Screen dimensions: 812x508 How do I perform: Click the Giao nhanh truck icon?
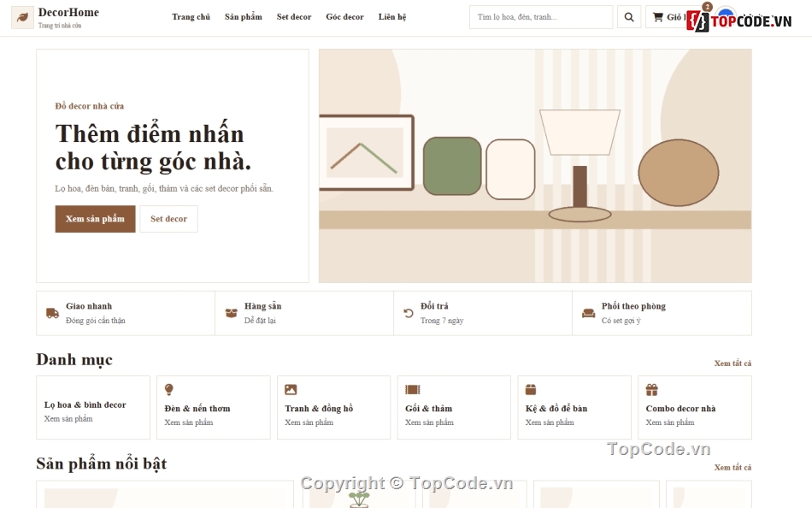tap(52, 313)
